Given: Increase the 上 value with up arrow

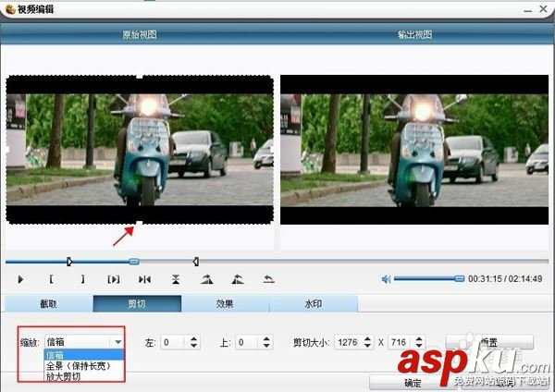Looking at the screenshot, I should (266, 339).
